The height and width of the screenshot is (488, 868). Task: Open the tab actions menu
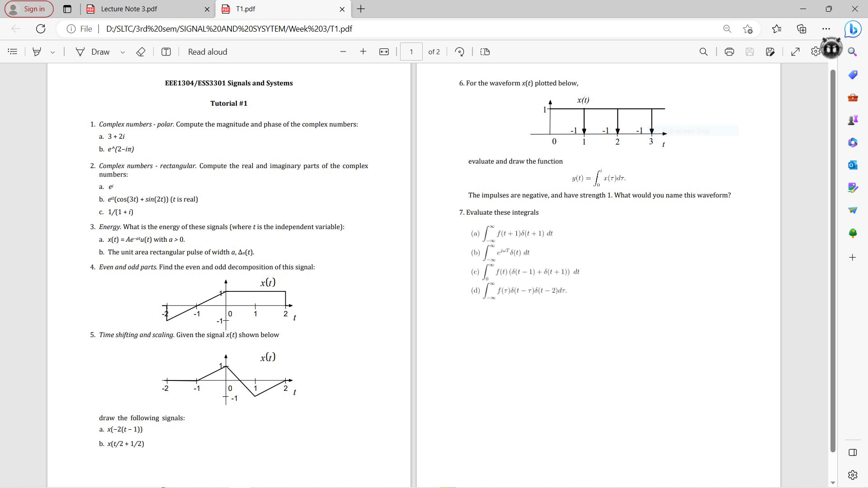tap(67, 9)
